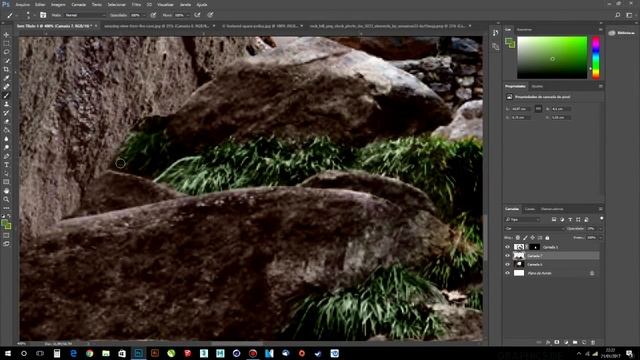The width and height of the screenshot is (640, 360).
Task: Create a new layer icon
Action: [x=584, y=342]
